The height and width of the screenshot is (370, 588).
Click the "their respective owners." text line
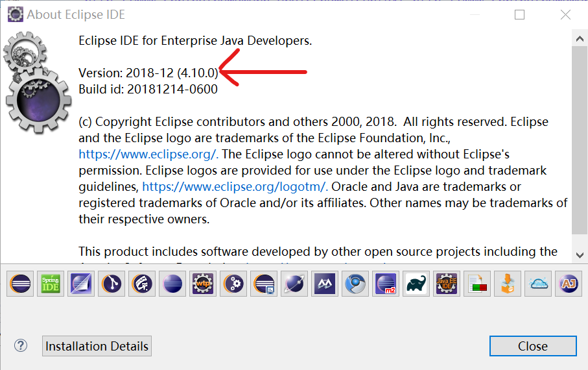144,219
